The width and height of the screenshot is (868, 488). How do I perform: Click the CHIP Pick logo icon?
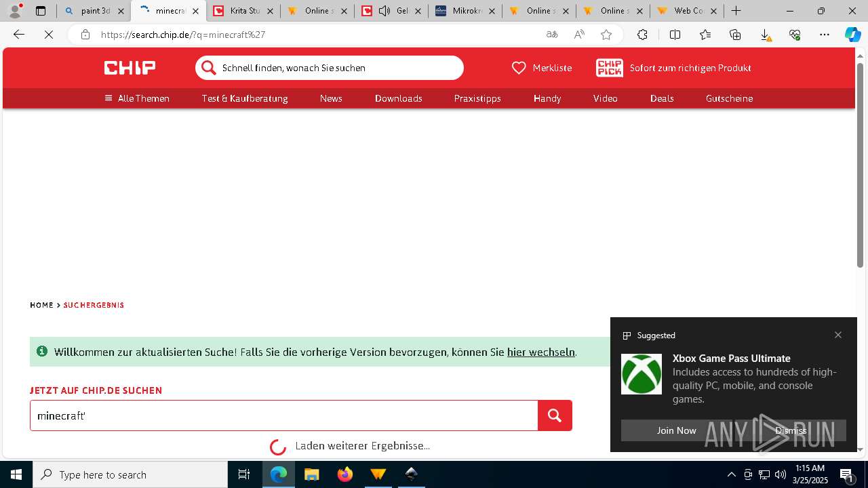tap(609, 67)
